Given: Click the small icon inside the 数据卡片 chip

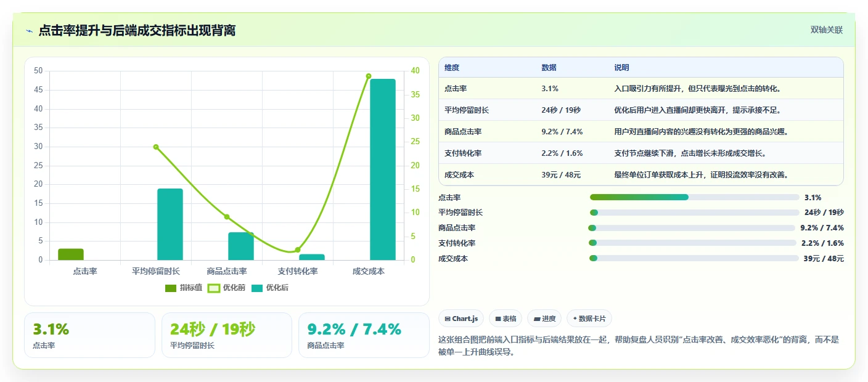Looking at the screenshot, I should pyautogui.click(x=575, y=319).
